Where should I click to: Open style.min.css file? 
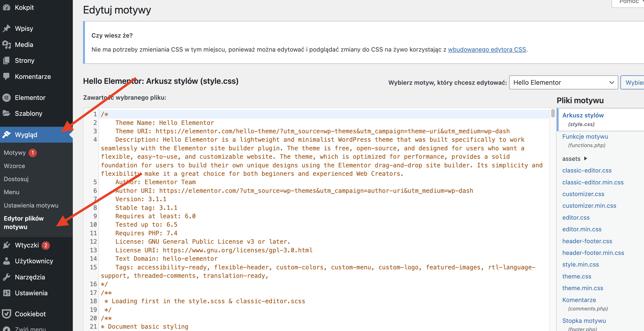point(581,264)
